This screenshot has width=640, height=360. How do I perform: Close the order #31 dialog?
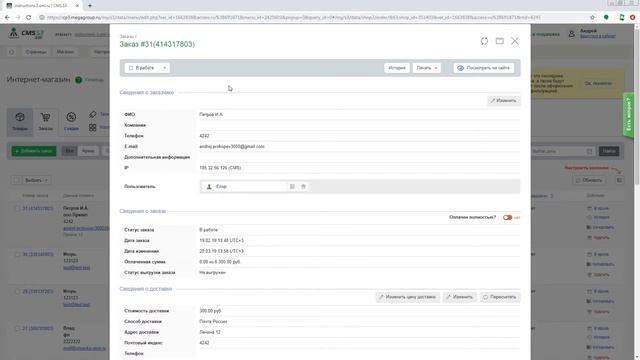tap(515, 41)
